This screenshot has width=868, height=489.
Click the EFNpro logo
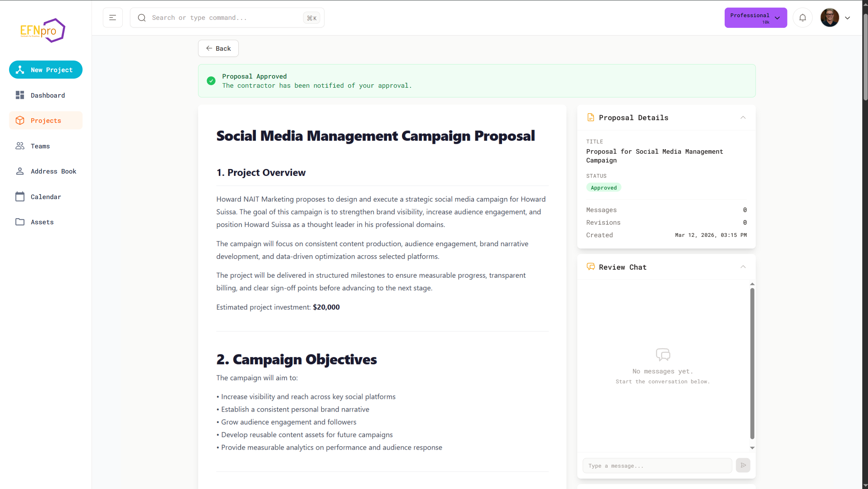(43, 30)
